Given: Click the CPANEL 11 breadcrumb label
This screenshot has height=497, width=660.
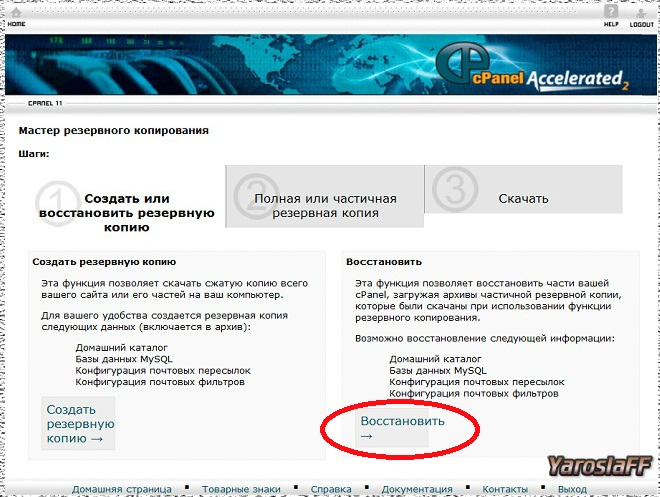Looking at the screenshot, I should point(45,103).
